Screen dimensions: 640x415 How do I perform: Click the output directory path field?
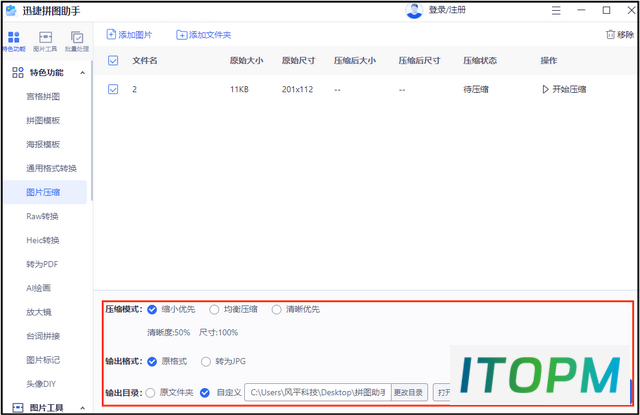click(318, 393)
